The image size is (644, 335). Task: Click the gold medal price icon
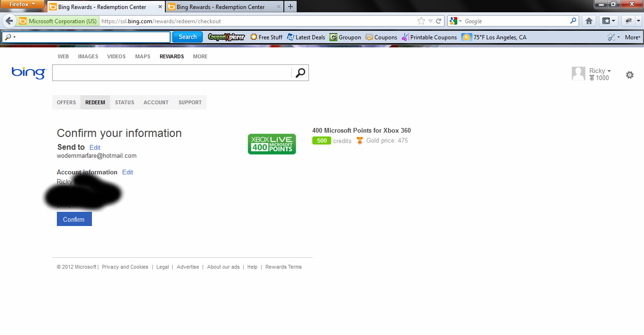[x=360, y=141]
